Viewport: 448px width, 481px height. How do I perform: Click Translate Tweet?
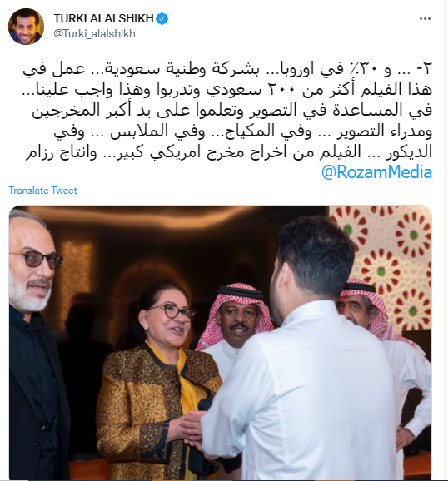(42, 191)
